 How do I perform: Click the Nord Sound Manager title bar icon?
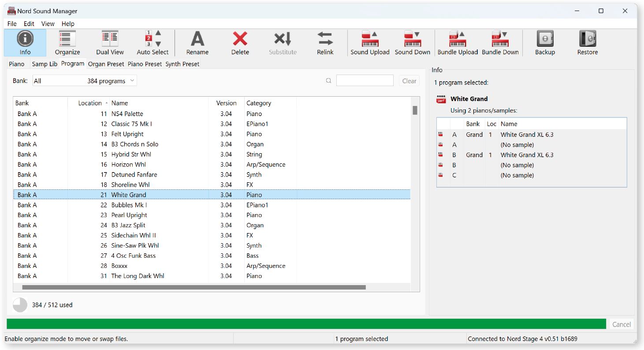(x=12, y=11)
